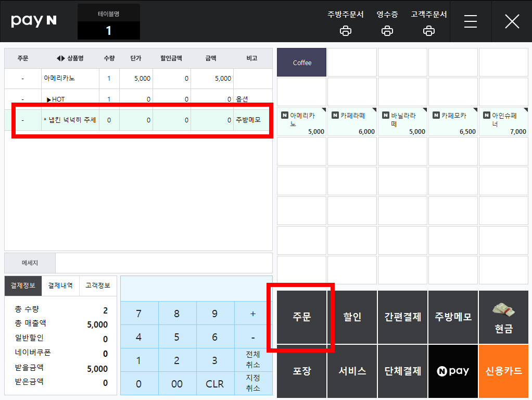Image resolution: width=532 pixels, height=400 pixels.
Task: Click the 할인 discount button
Action: pos(352,317)
